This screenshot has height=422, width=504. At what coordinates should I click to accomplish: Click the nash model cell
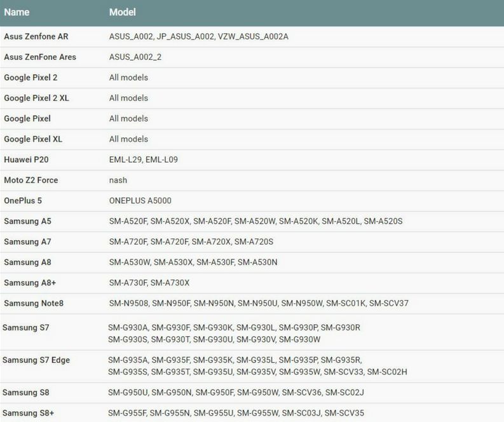[x=118, y=180]
